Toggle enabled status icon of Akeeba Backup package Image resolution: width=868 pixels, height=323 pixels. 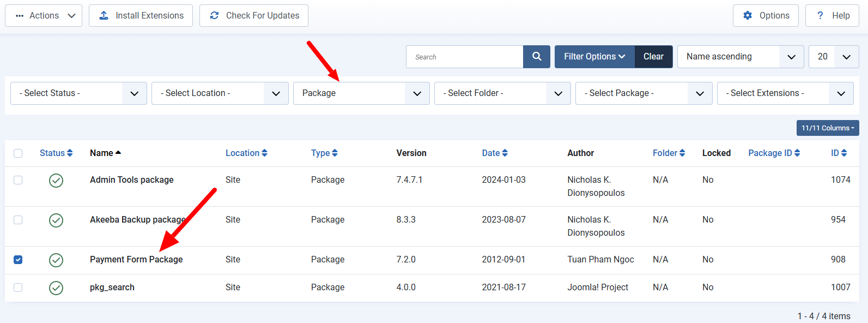[x=56, y=220]
